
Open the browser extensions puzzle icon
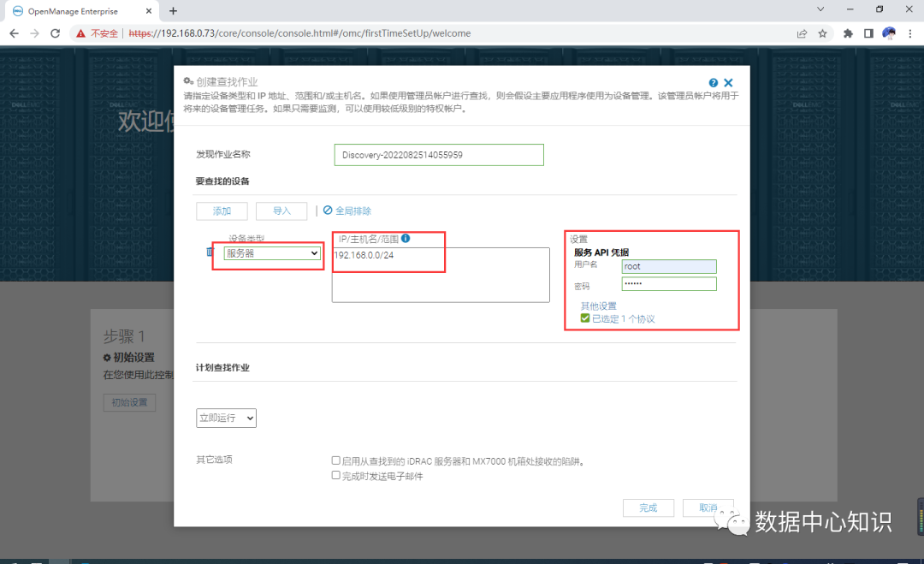coord(848,33)
